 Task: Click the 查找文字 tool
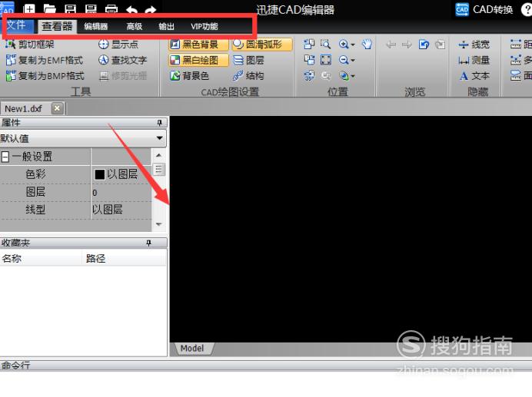pyautogui.click(x=122, y=60)
